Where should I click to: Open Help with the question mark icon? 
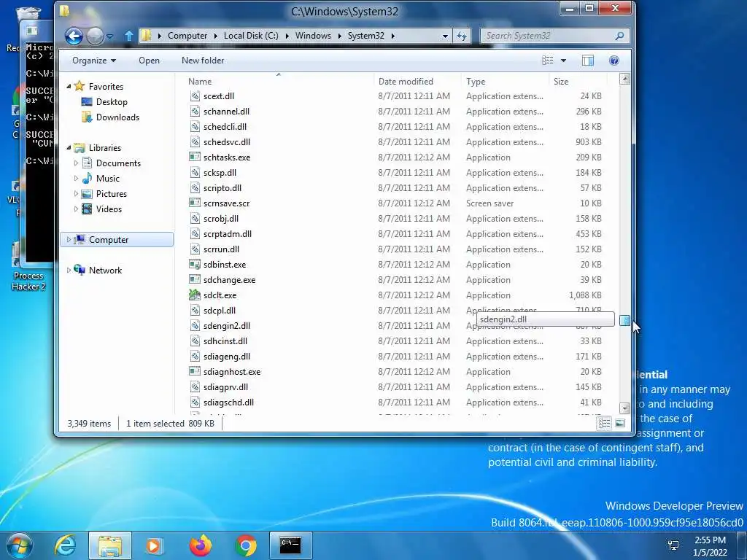tap(614, 61)
